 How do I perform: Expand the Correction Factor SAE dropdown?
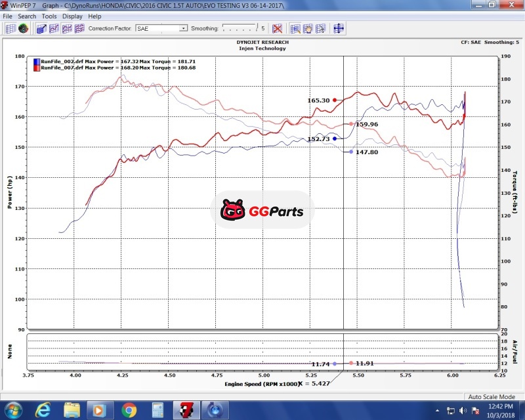183,29
